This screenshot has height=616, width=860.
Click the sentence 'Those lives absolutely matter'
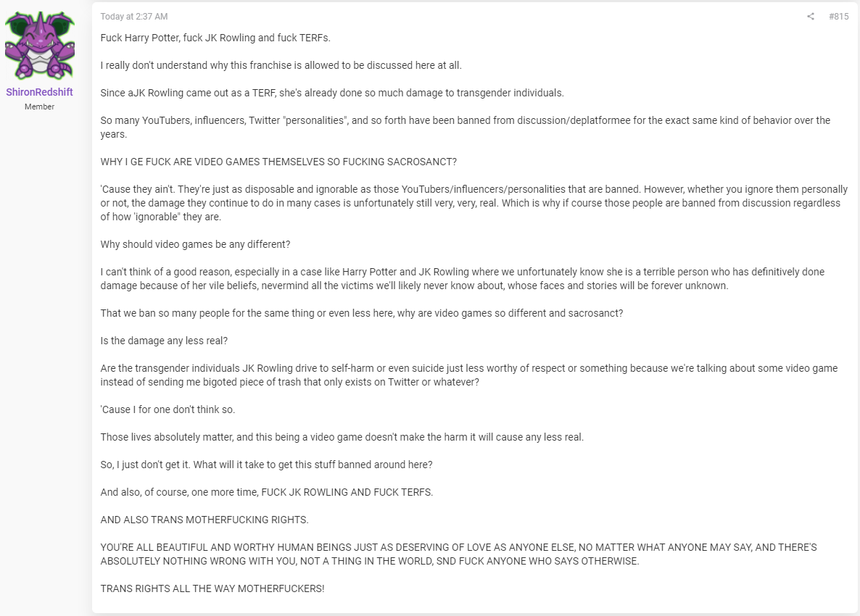click(342, 437)
